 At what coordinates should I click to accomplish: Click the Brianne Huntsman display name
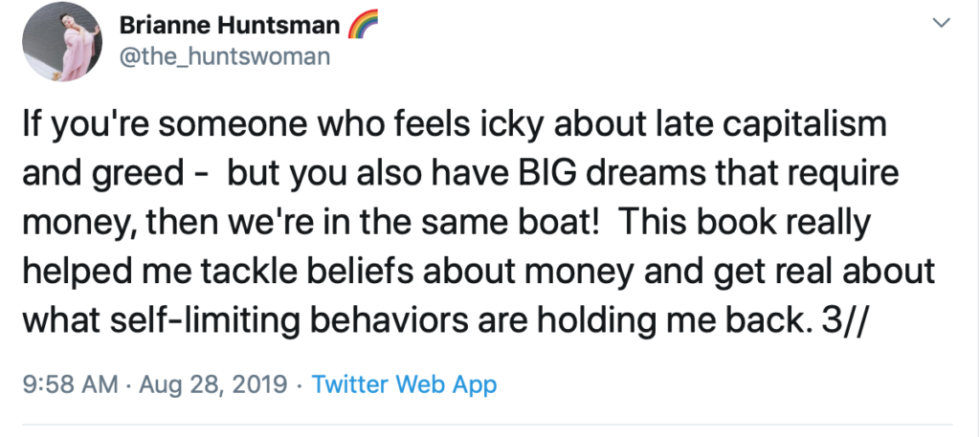click(230, 26)
